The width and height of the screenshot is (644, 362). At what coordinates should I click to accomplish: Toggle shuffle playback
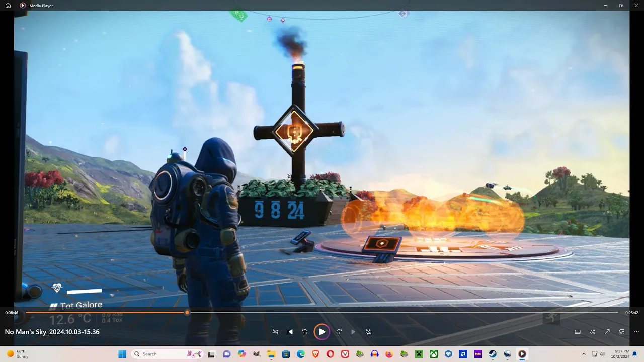(x=275, y=332)
